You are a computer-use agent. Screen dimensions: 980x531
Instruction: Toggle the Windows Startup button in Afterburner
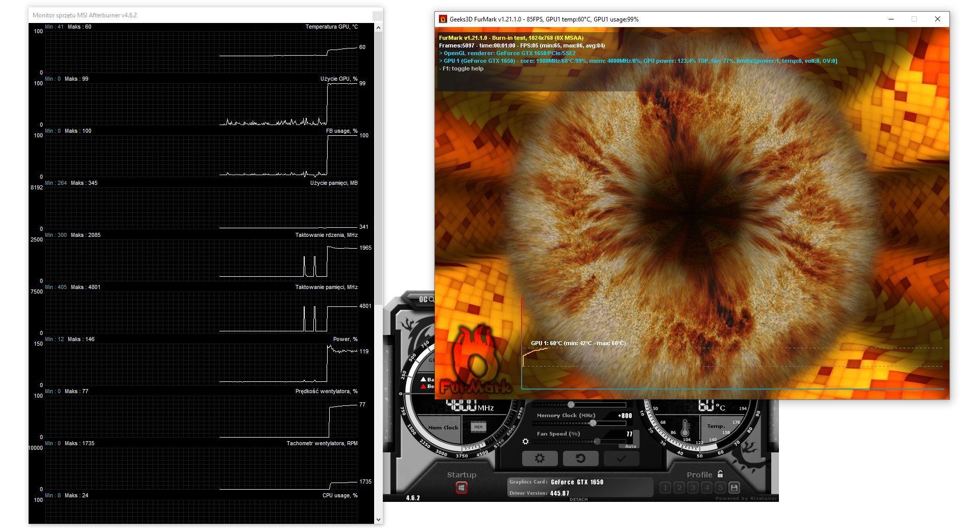461,488
